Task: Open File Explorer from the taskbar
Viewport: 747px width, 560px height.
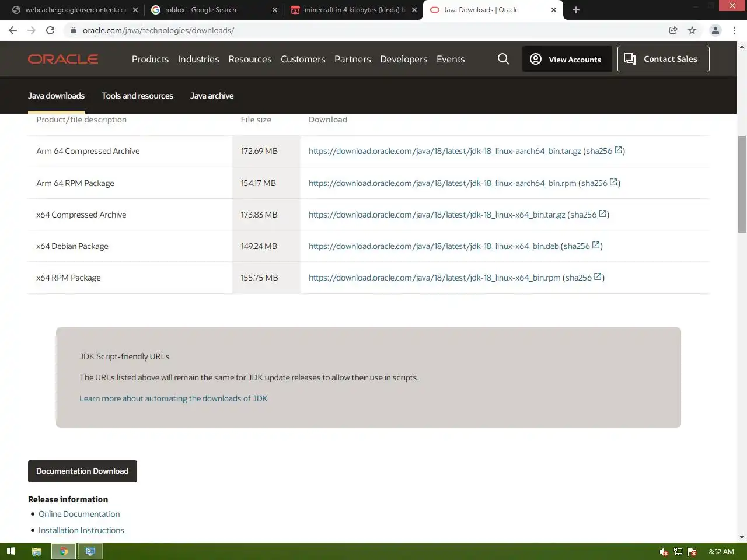Action: 36,551
